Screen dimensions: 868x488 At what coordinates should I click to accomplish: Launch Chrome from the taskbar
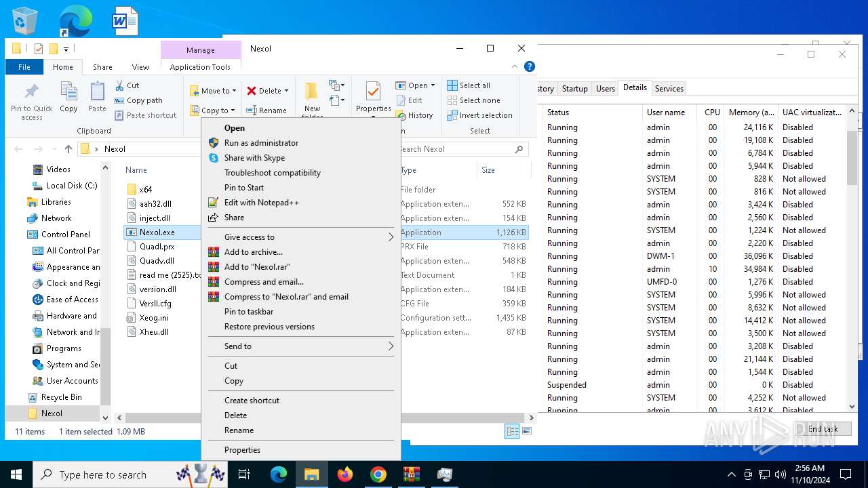378,474
